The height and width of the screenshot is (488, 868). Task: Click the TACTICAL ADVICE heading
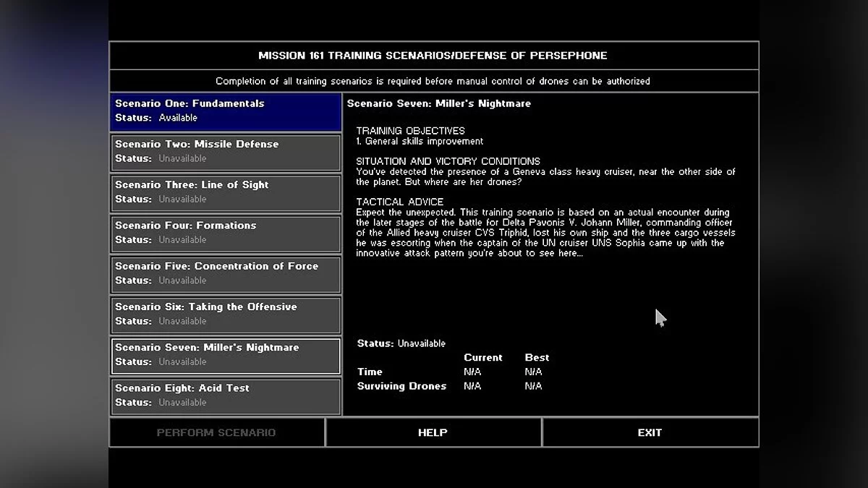(x=400, y=202)
